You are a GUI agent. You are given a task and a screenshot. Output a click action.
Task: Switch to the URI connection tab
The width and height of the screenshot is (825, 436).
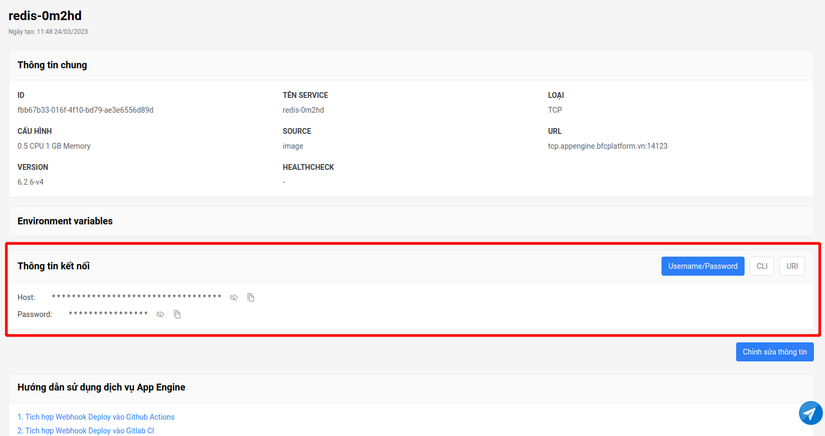[792, 266]
